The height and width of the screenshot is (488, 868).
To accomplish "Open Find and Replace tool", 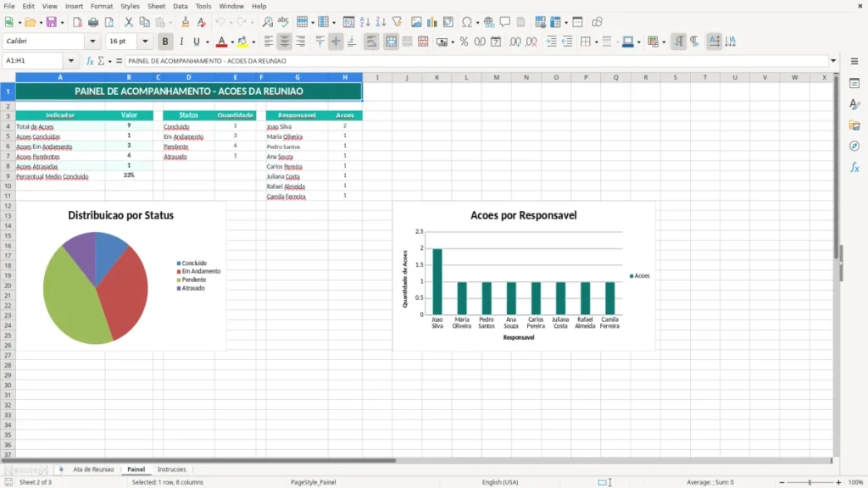I will point(267,22).
